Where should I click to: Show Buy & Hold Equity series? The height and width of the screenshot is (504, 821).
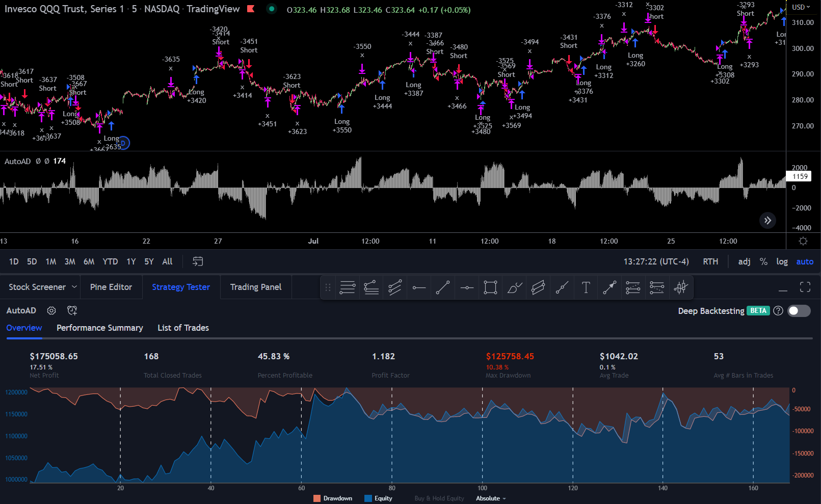439,498
